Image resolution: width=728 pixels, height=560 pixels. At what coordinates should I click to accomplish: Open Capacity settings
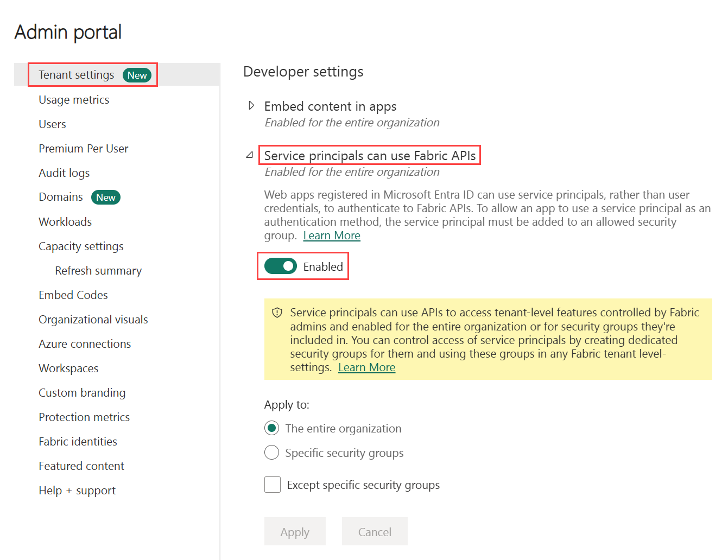pyautogui.click(x=81, y=246)
